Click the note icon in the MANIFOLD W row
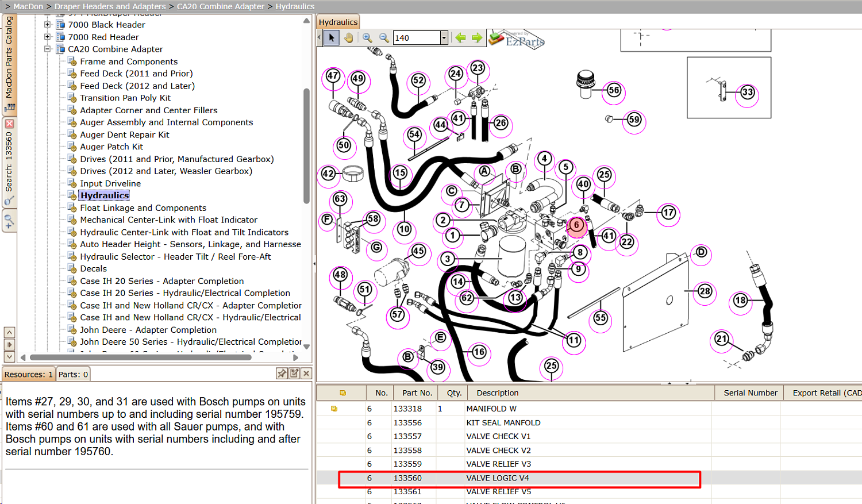This screenshot has width=862, height=504. (334, 409)
